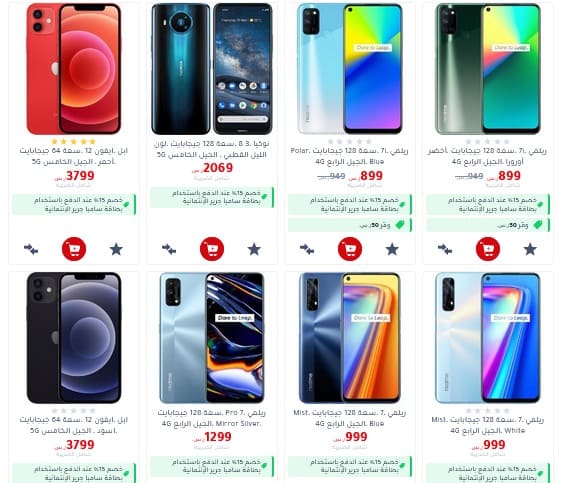Screen dimensions: 567x483
Task: Click the five-star rating under red iPhone 12
Action: point(74,141)
